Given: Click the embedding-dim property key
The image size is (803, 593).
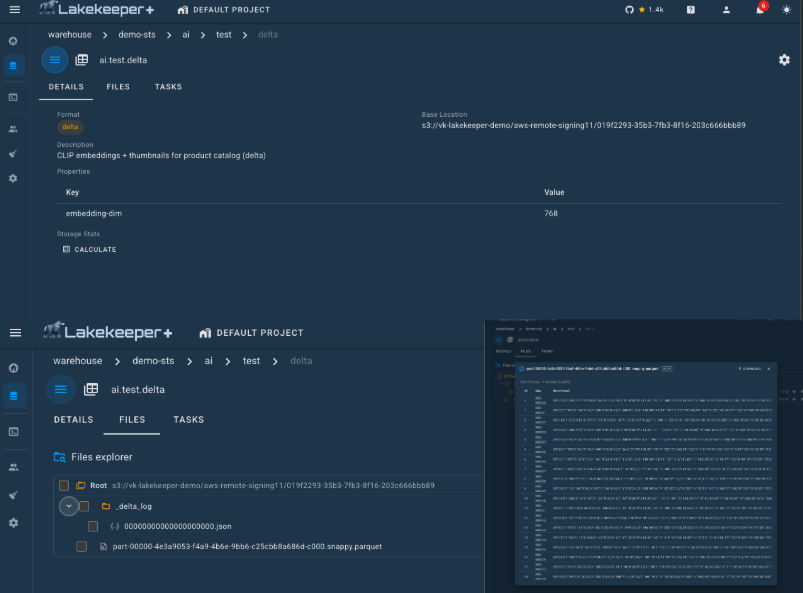Looking at the screenshot, I should 94,214.
